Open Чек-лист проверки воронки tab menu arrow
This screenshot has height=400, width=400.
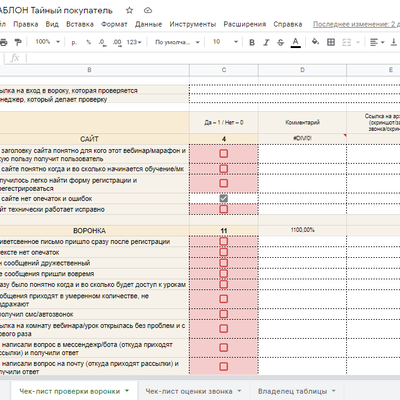point(127,391)
